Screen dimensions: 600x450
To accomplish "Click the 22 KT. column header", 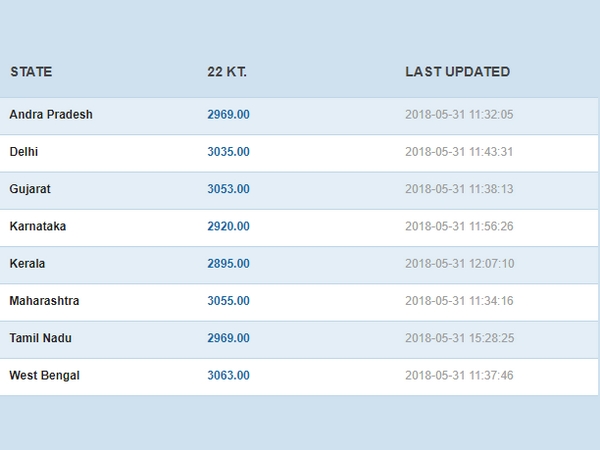I will point(227,72).
